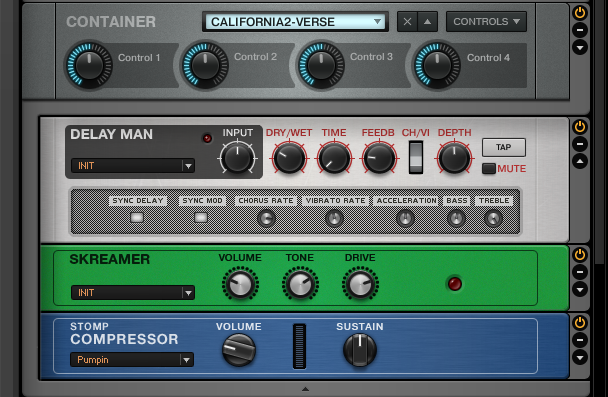
Task: Click the FEEDB feedback knob
Action: (379, 158)
